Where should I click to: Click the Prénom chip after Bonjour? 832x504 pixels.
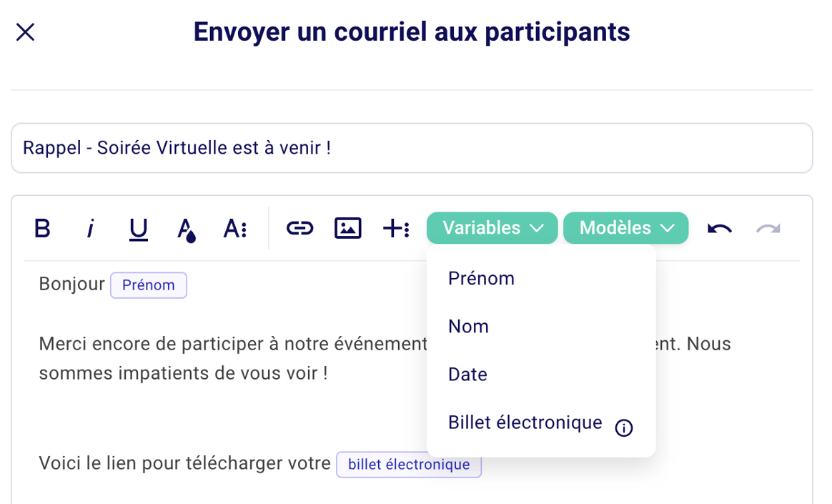point(148,285)
